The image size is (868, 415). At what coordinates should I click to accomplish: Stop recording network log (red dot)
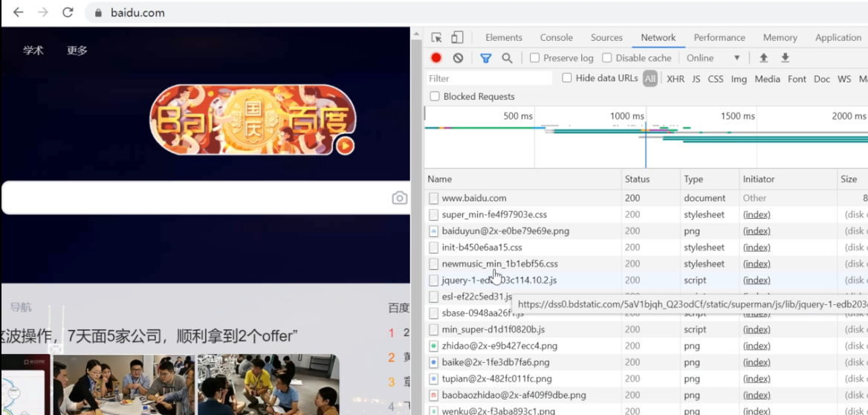tap(436, 57)
